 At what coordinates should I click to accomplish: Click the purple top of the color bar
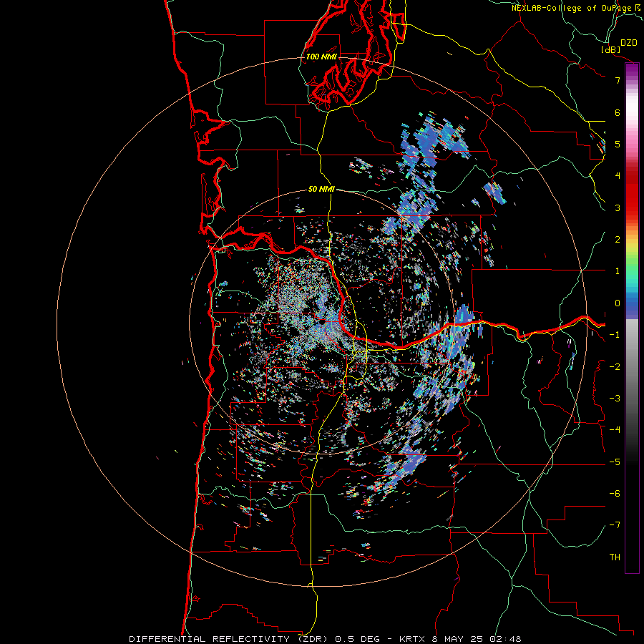pos(632,70)
